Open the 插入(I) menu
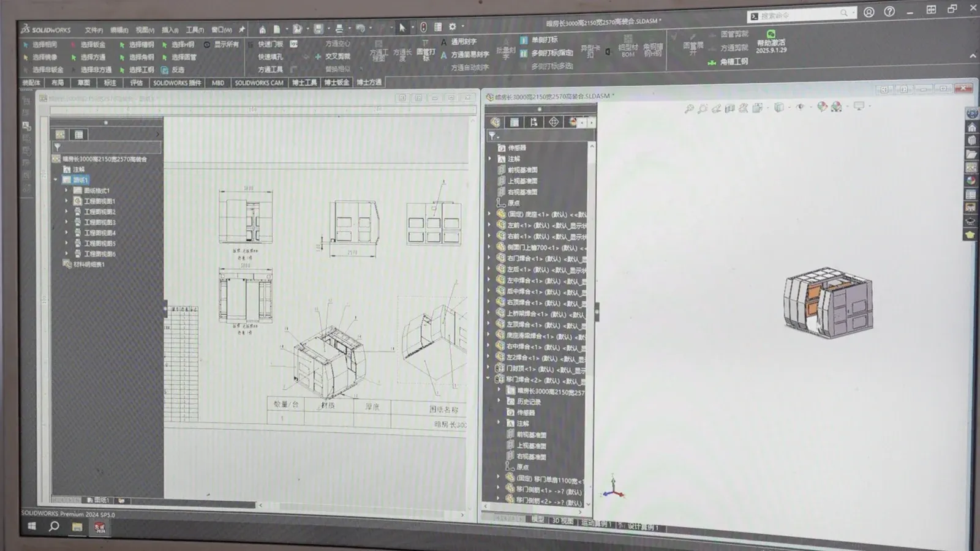The height and width of the screenshot is (551, 980). tap(170, 30)
